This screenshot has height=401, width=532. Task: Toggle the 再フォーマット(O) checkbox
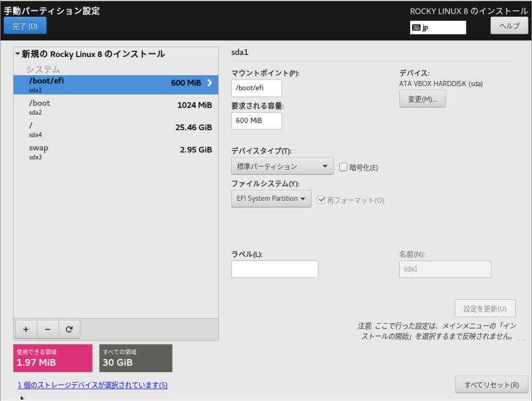point(321,200)
